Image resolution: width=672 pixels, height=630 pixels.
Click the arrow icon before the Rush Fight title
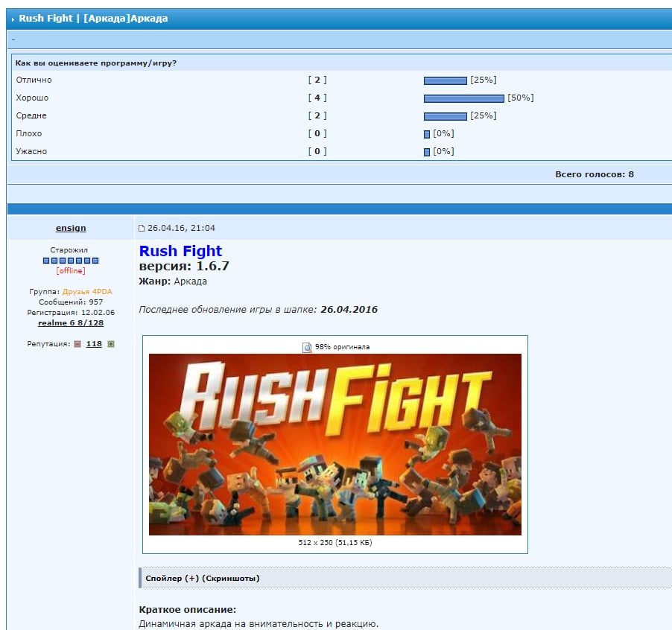(x=13, y=19)
